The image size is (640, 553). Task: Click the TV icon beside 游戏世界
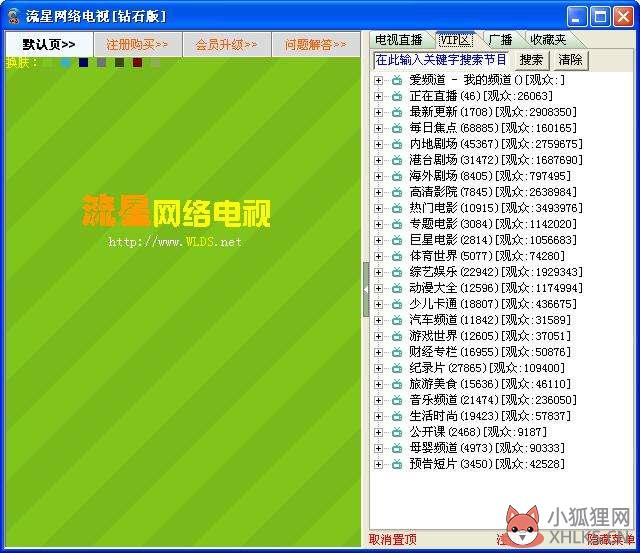tap(397, 336)
